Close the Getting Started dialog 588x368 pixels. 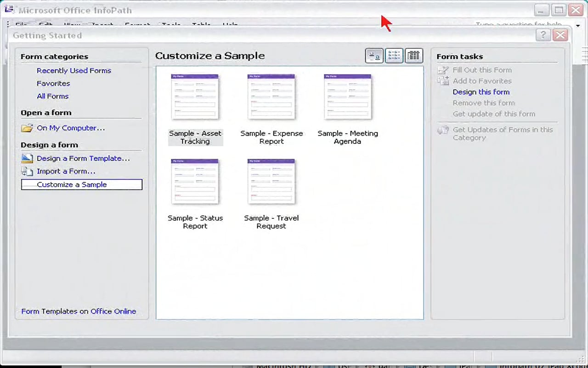(x=560, y=35)
